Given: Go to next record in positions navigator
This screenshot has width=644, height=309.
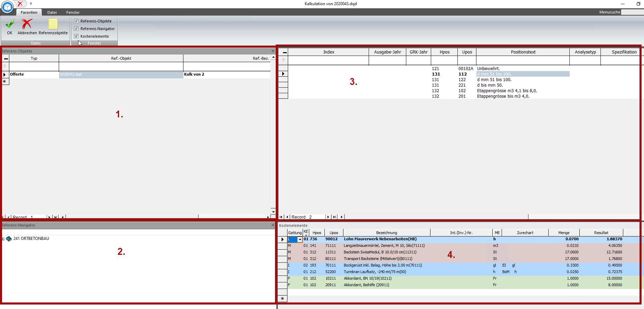Looking at the screenshot, I should 328,217.
